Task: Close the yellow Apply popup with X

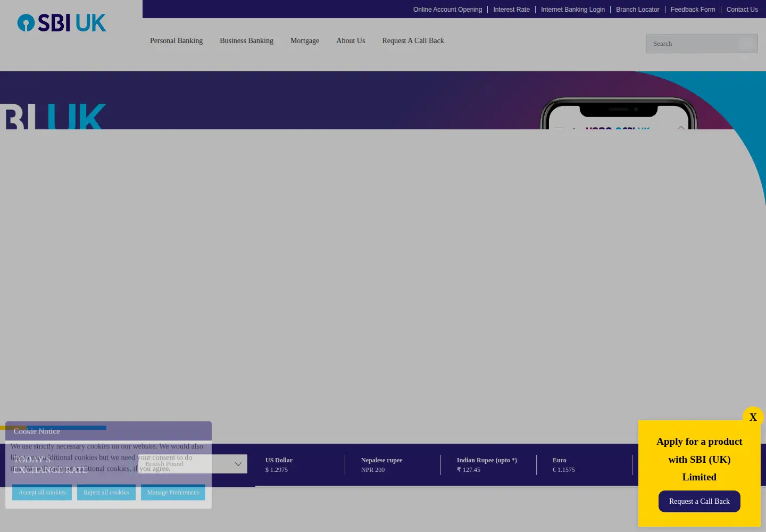Action: tap(753, 417)
